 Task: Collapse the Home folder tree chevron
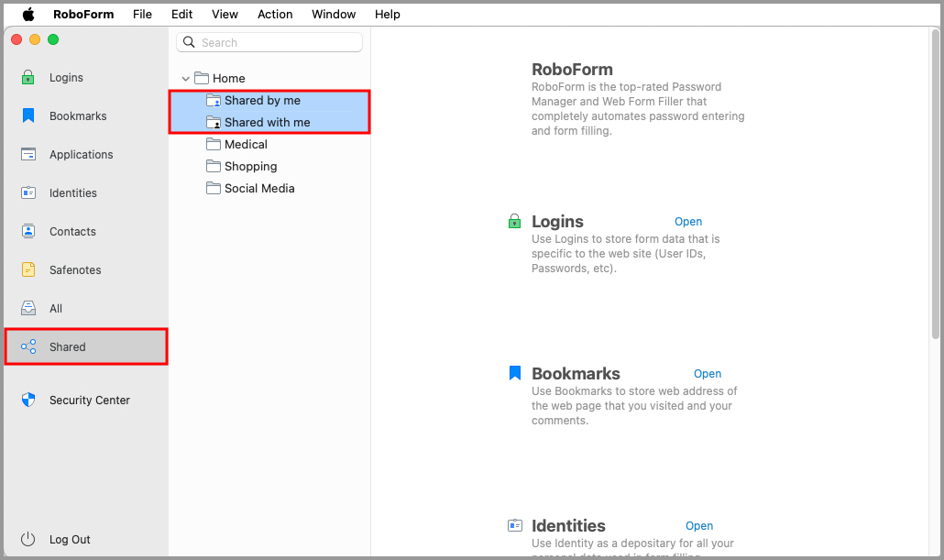(x=185, y=79)
